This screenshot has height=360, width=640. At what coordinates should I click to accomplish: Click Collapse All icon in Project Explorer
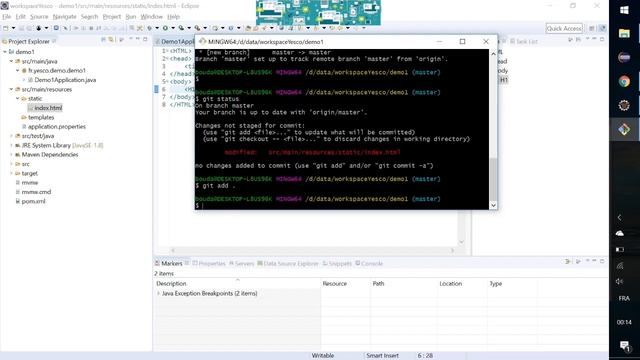[103, 40]
